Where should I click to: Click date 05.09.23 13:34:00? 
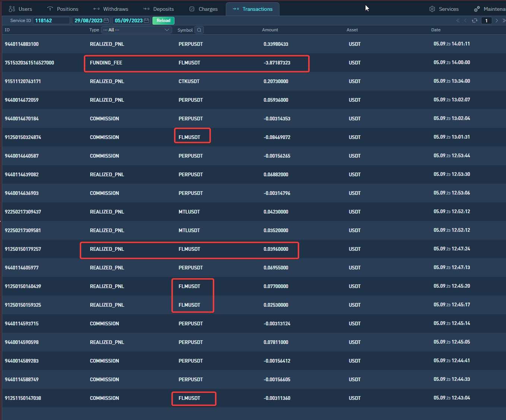click(452, 81)
